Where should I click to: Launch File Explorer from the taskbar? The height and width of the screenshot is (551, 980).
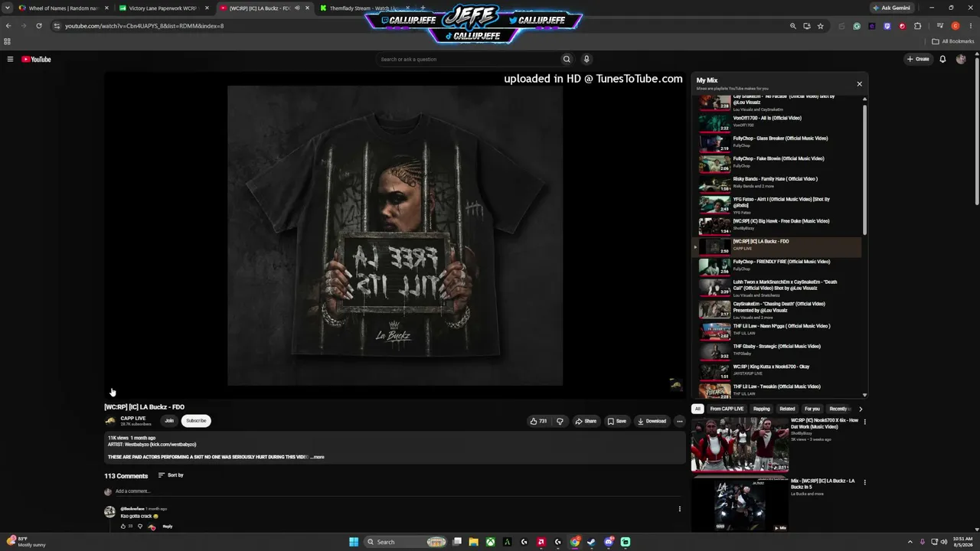[473, 542]
